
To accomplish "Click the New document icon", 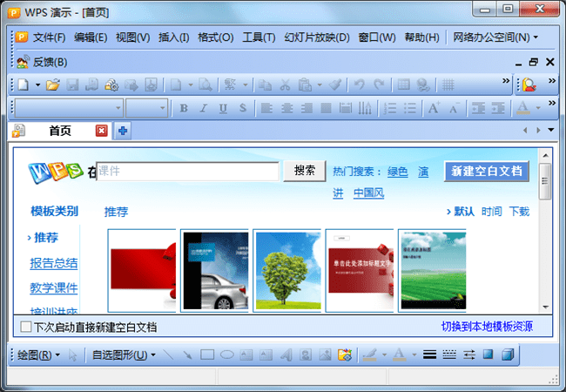I will 24,84.
